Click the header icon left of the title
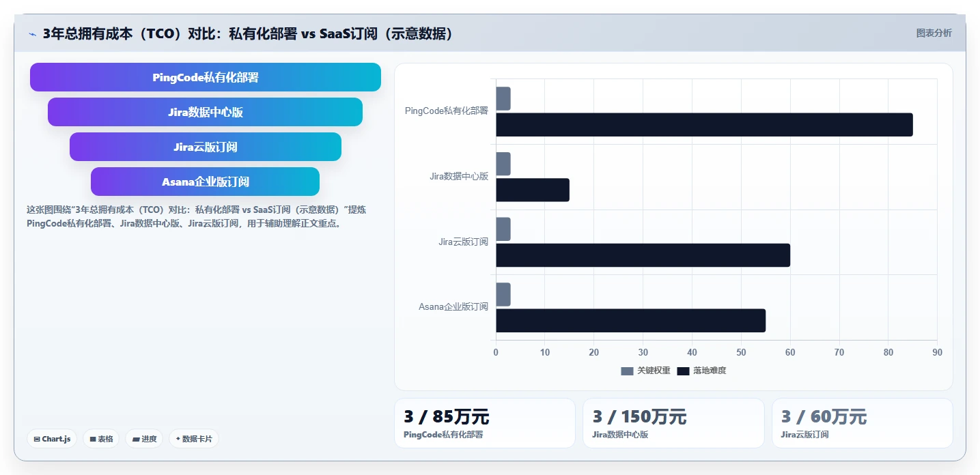The width and height of the screenshot is (980, 475). [32, 34]
